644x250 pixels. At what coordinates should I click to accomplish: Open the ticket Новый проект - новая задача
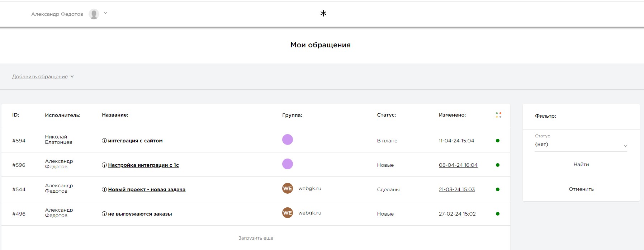147,189
